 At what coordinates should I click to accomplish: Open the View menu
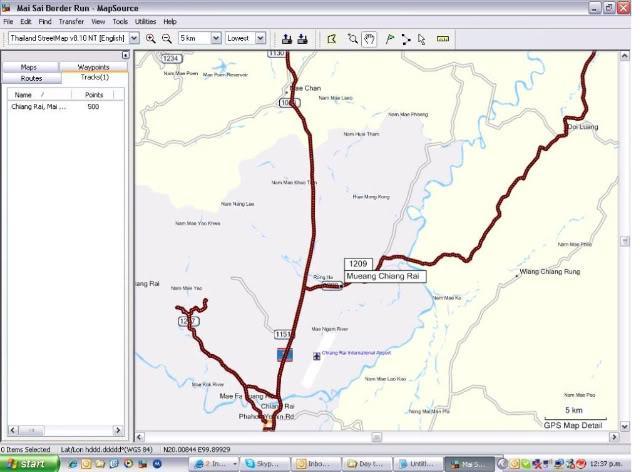tap(98, 21)
